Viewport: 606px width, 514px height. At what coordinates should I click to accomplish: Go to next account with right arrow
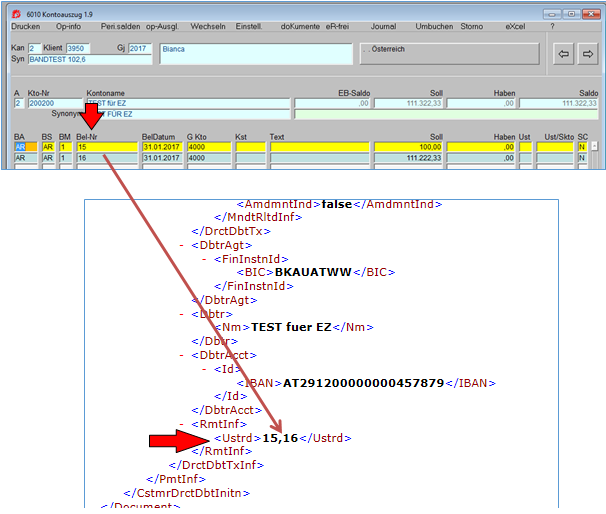[x=588, y=54]
